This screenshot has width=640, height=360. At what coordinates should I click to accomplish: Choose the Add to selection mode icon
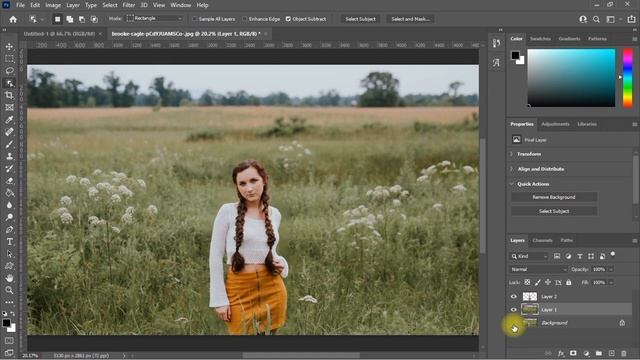pyautogui.click(x=70, y=19)
